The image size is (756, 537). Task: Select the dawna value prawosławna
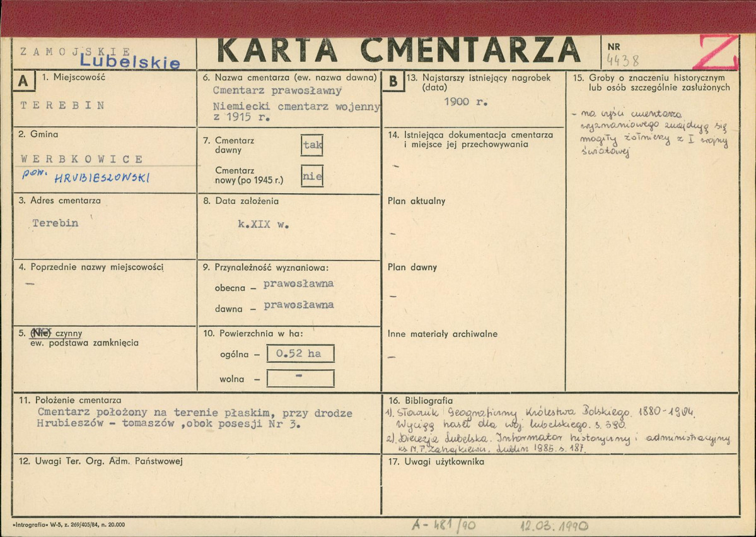pos(298,305)
